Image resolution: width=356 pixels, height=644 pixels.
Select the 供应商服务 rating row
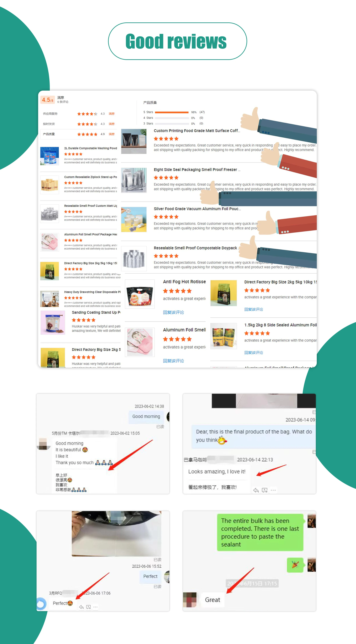pos(78,114)
